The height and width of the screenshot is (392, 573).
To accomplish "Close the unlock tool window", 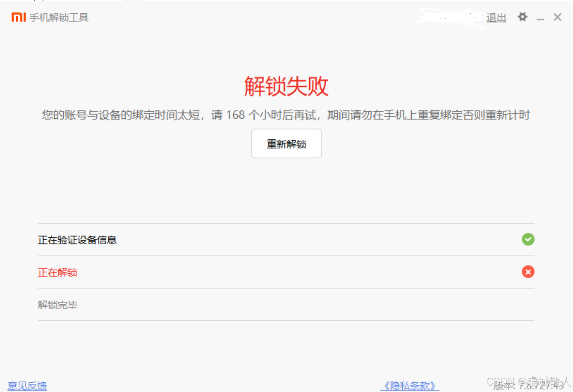I will pos(557,17).
